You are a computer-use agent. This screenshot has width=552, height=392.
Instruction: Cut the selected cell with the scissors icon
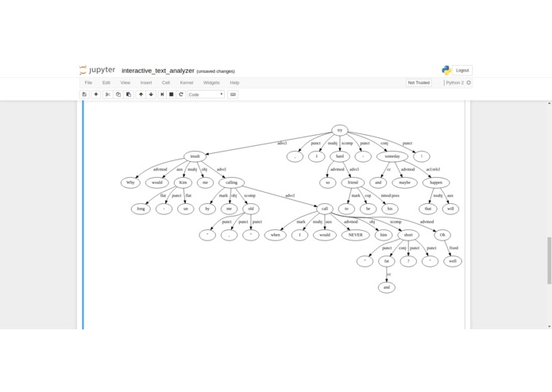108,94
